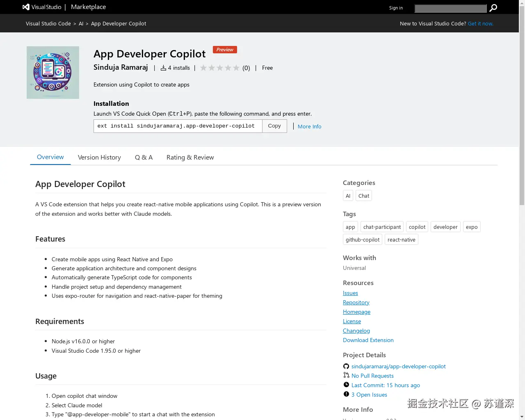Viewport: 525px width, 420px height.
Task: Click the Copy button for the install command
Action: (274, 126)
